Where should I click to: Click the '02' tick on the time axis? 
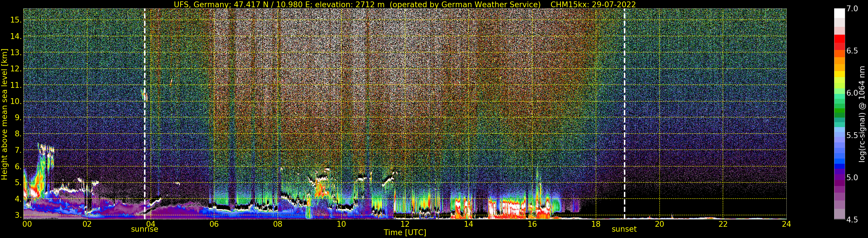tap(87, 224)
